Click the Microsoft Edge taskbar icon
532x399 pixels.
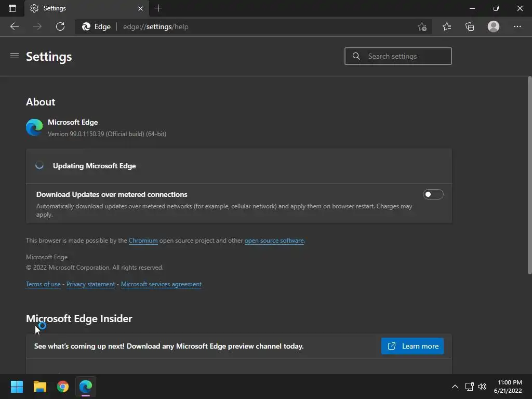pyautogui.click(x=86, y=387)
